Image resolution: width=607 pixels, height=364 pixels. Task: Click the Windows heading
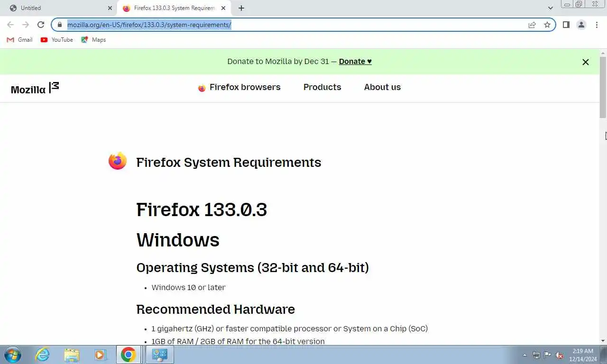(178, 240)
